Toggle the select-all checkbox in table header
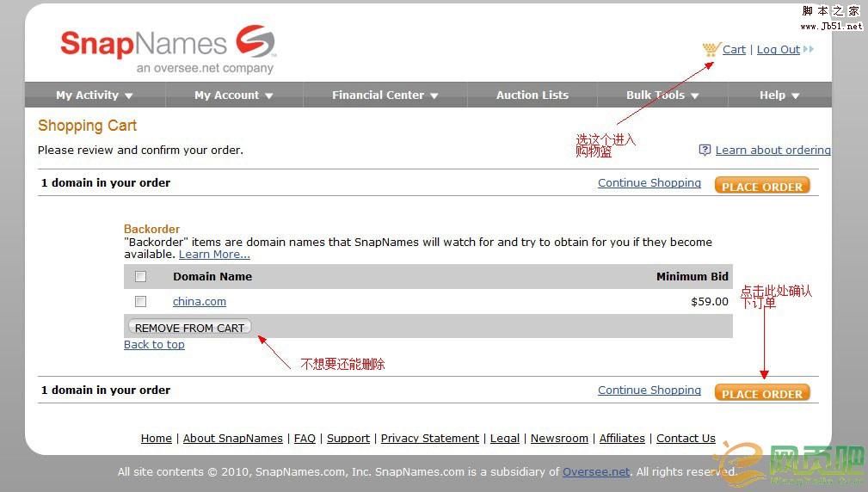Image resolution: width=868 pixels, height=492 pixels. click(141, 277)
